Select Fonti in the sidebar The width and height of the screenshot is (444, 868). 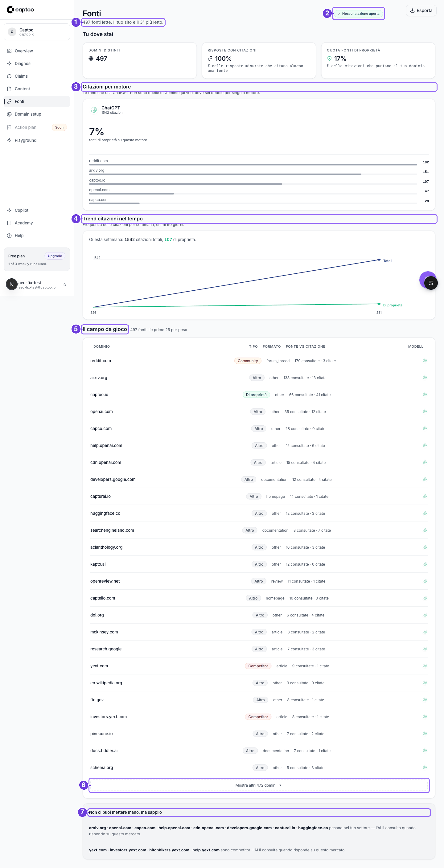(x=37, y=102)
